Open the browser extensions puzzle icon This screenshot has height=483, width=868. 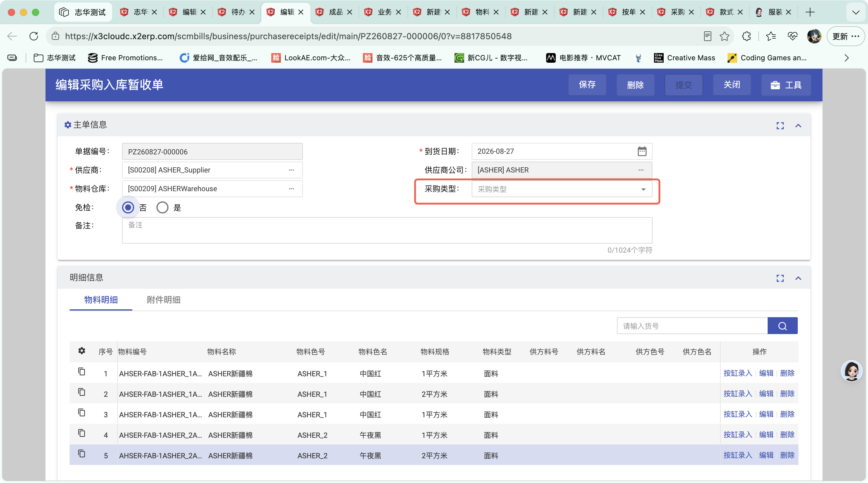click(x=746, y=36)
